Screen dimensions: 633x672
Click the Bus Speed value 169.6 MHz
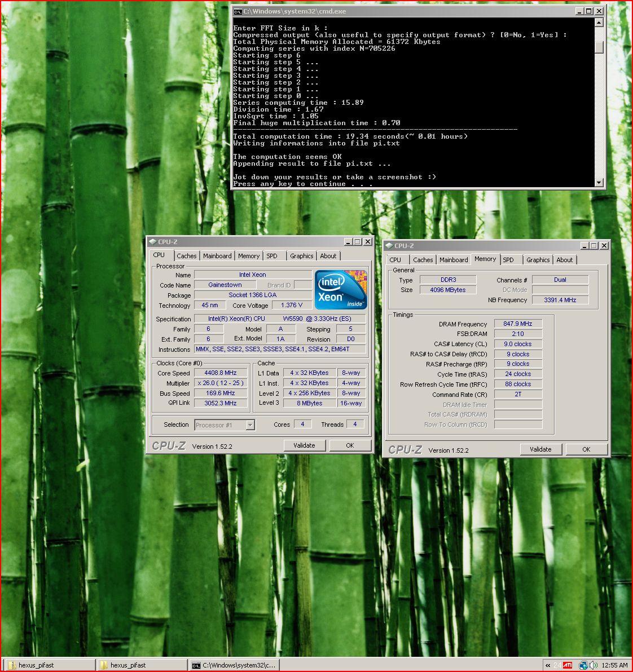(x=221, y=393)
